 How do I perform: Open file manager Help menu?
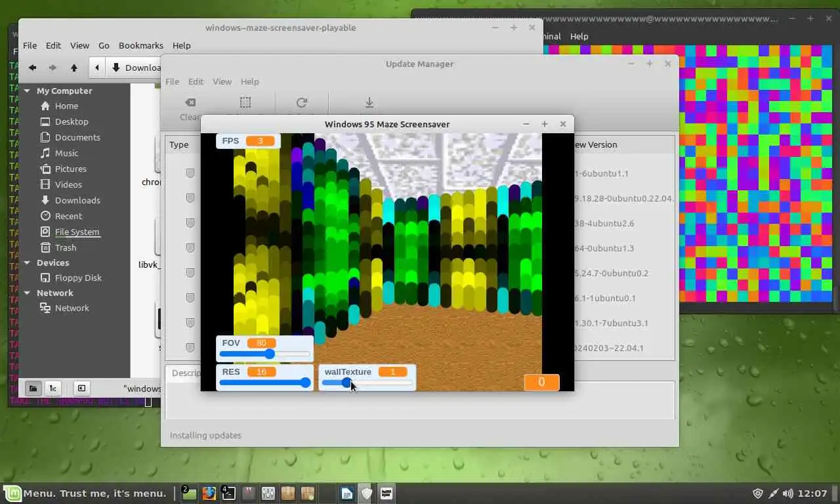[x=181, y=45]
